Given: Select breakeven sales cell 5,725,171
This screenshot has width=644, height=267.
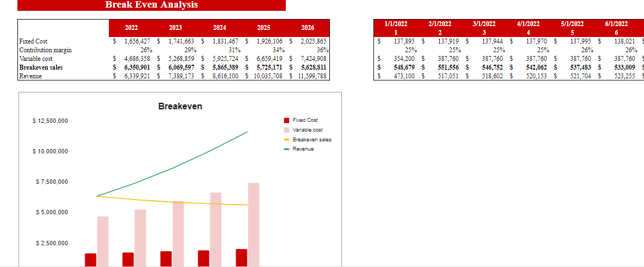Looking at the screenshot, I should 263,67.
